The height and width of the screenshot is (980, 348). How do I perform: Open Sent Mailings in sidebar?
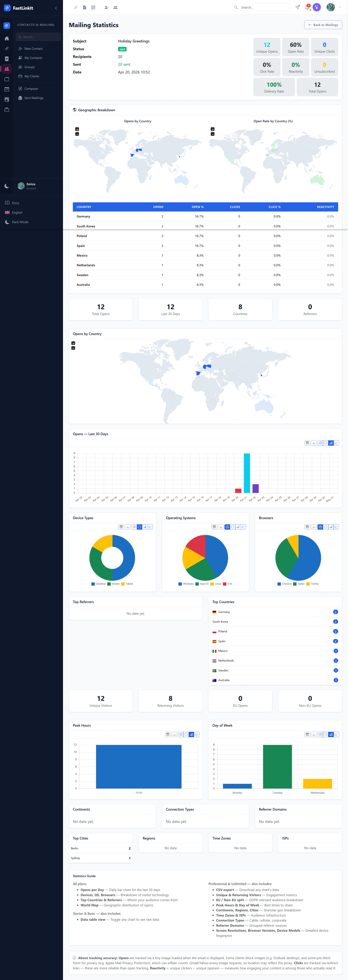coord(34,98)
